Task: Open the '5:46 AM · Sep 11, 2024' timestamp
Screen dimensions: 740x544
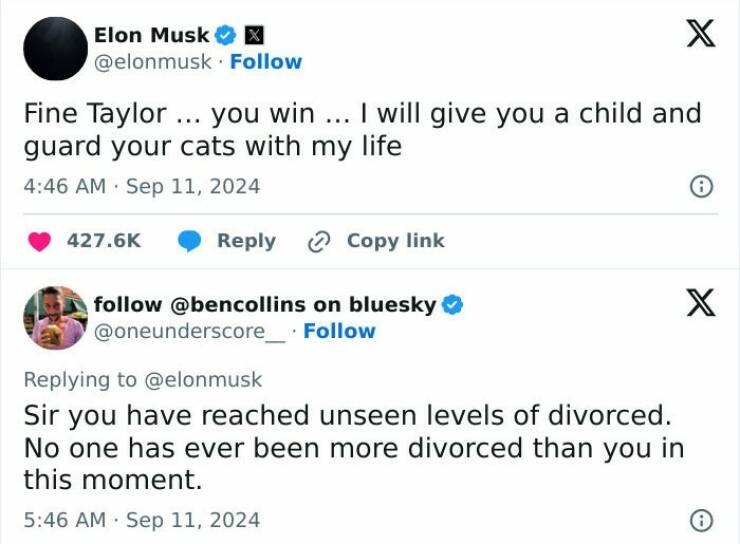Action: tap(142, 520)
